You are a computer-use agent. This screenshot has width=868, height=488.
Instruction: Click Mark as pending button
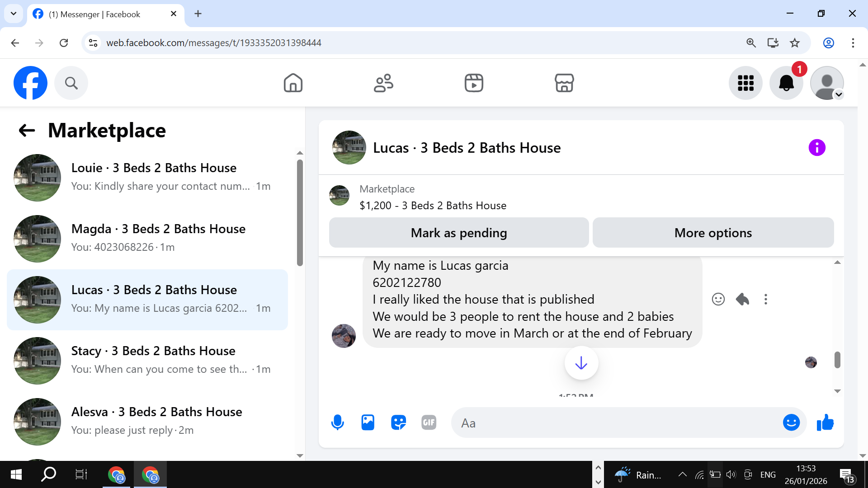click(458, 233)
